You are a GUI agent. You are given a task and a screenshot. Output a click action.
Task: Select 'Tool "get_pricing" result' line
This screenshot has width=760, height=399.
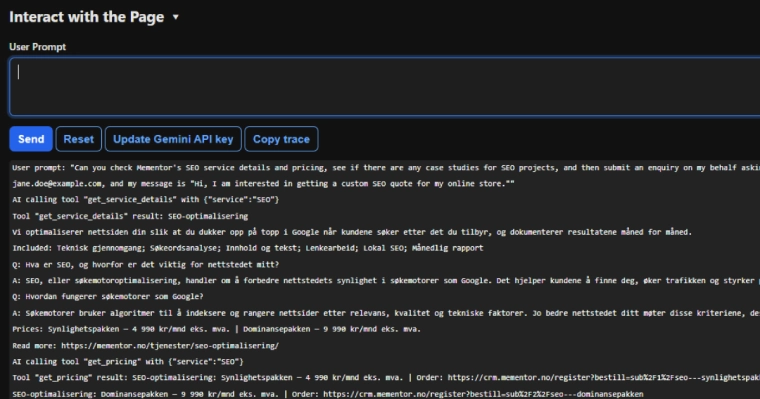pos(386,378)
